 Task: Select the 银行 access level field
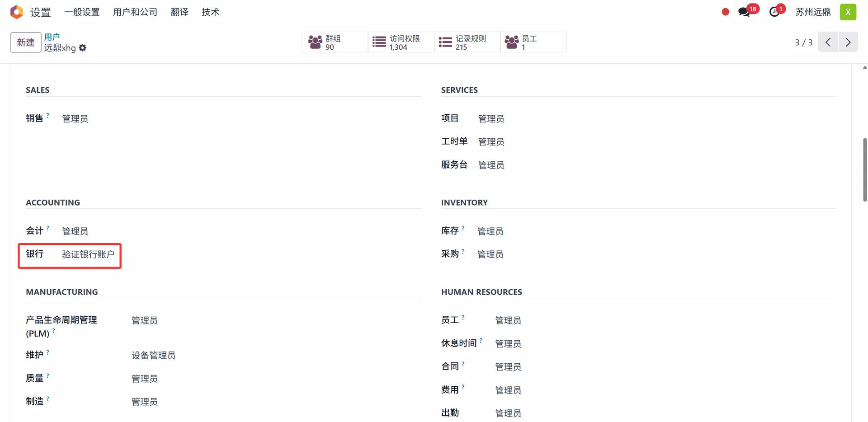tap(88, 254)
